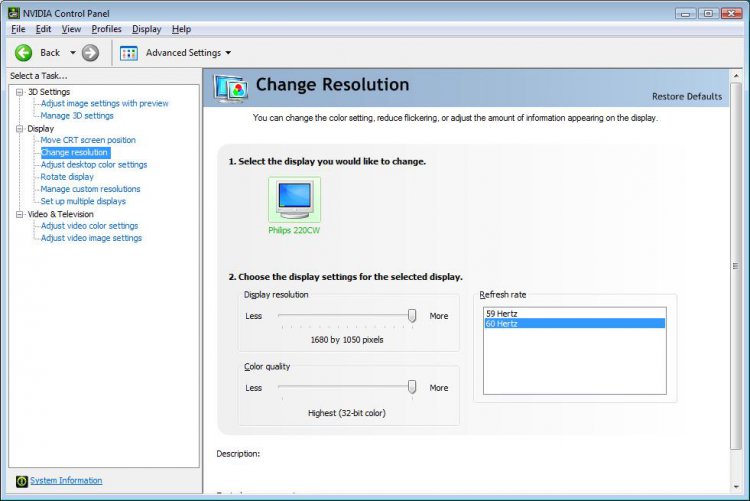Collapse the Video & Television tree node

pyautogui.click(x=19, y=214)
